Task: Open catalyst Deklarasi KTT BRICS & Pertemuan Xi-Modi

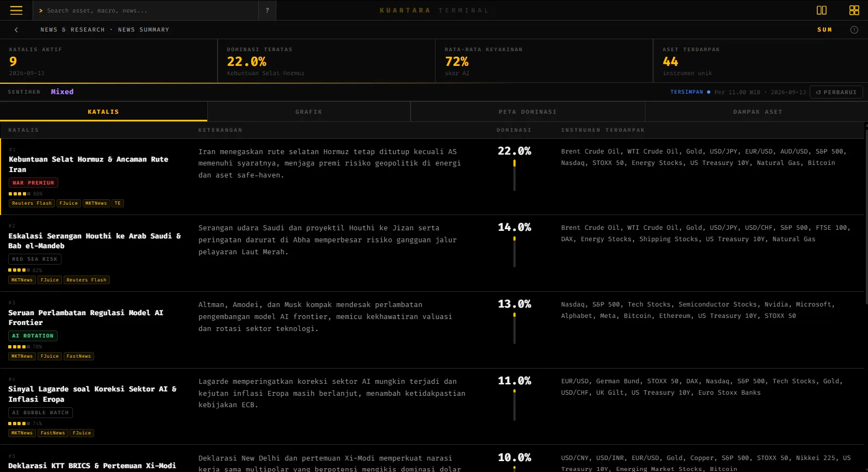Action: point(92,466)
